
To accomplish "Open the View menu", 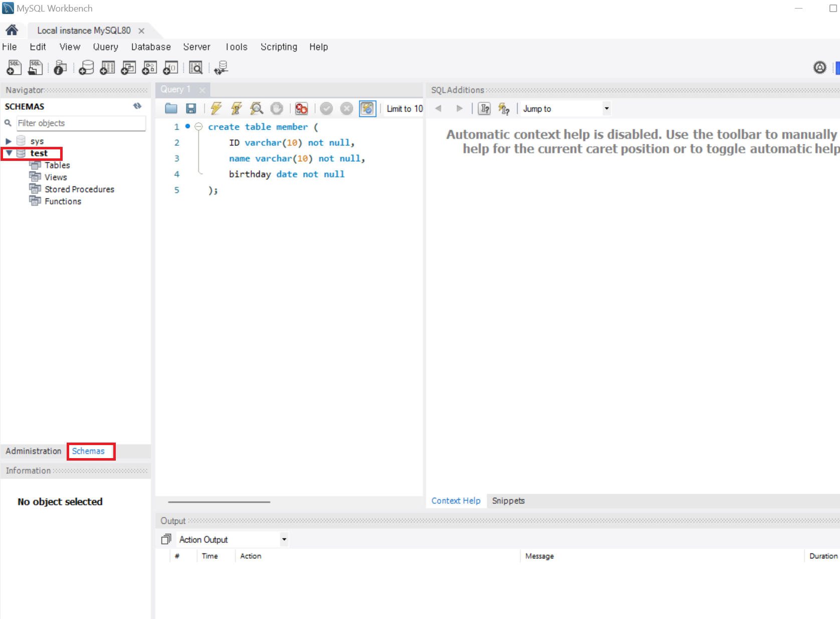I will [70, 47].
